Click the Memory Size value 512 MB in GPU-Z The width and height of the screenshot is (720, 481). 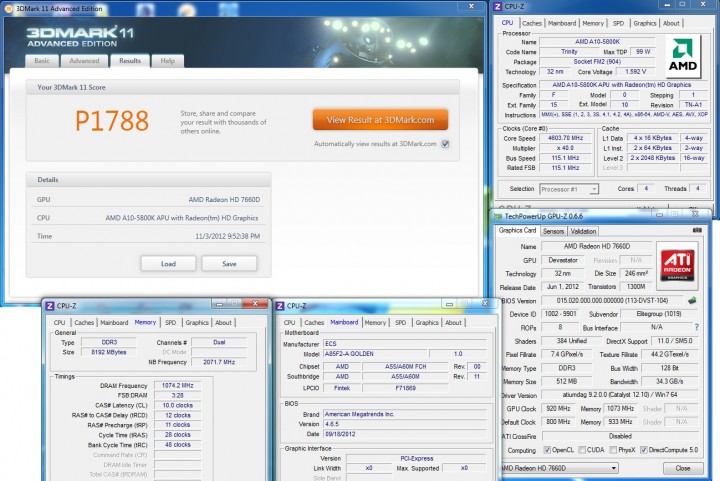[x=567, y=381]
